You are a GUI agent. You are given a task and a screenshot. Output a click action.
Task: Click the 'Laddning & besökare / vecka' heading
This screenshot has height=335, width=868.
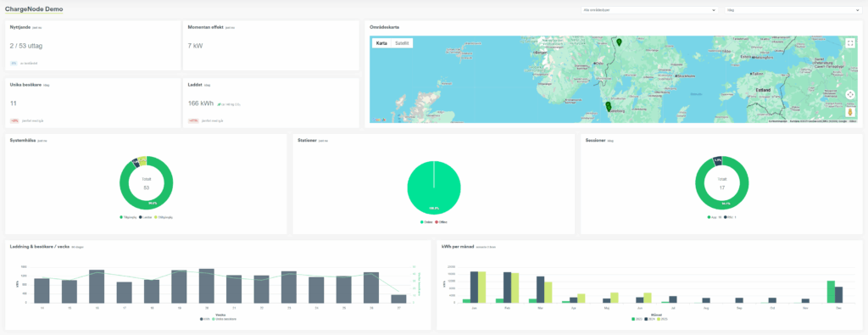point(40,246)
